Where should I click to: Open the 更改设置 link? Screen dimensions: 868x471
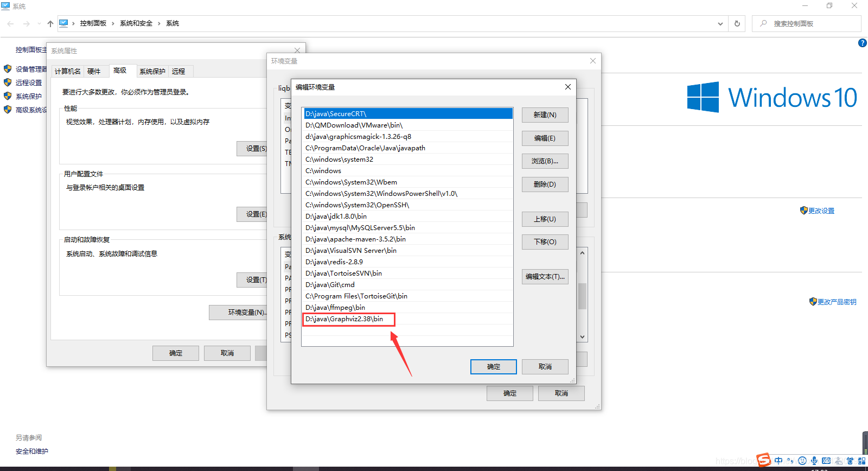821,211
